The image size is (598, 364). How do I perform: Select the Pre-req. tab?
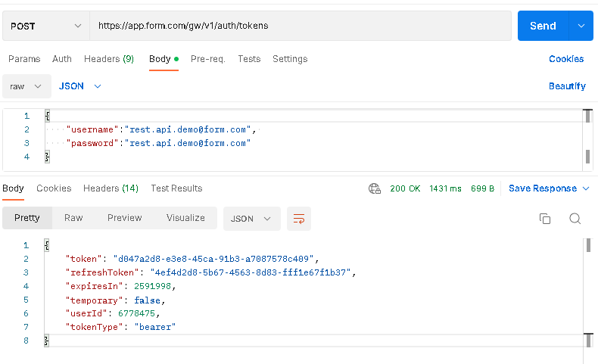[x=207, y=59]
